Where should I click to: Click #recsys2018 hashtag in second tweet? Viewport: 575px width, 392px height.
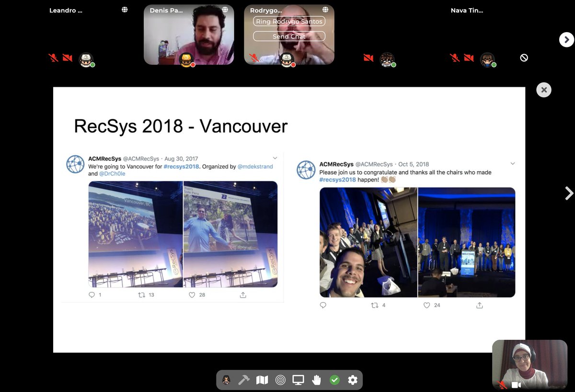tap(338, 180)
